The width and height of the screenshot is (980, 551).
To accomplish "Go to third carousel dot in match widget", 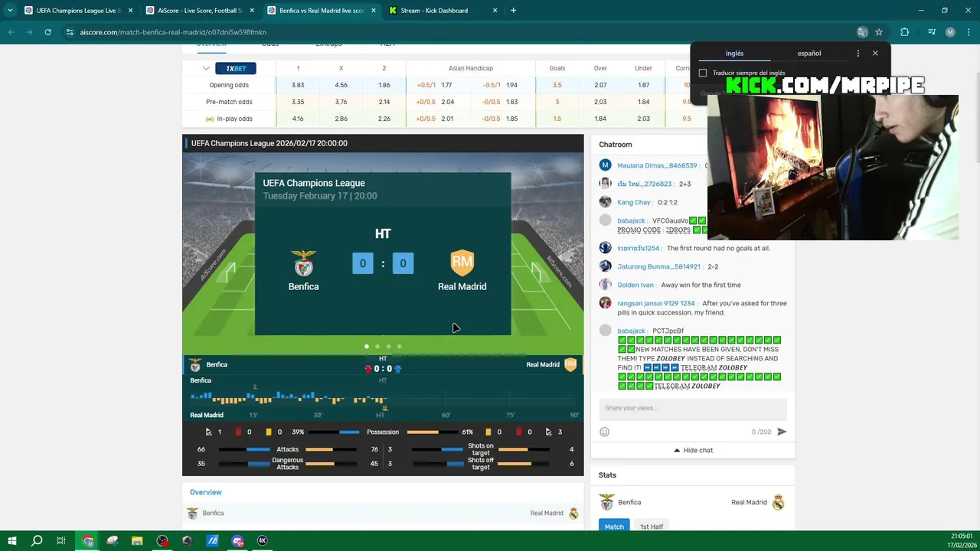I will [x=388, y=347].
